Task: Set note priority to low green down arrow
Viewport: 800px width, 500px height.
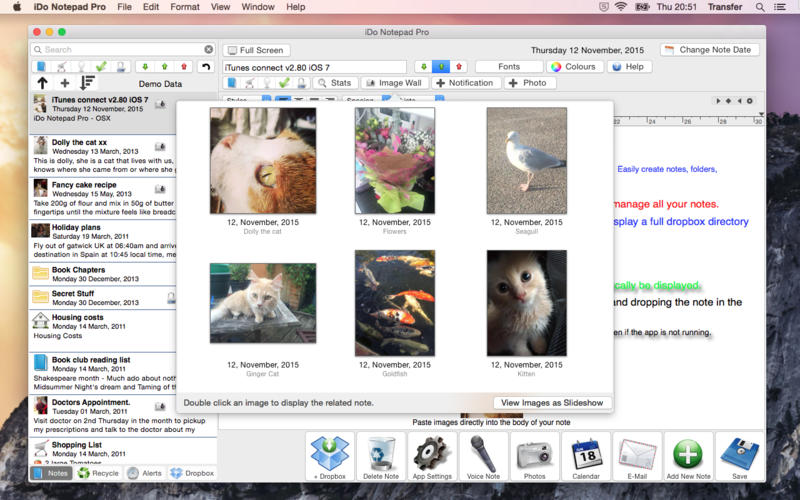Action: (x=423, y=67)
